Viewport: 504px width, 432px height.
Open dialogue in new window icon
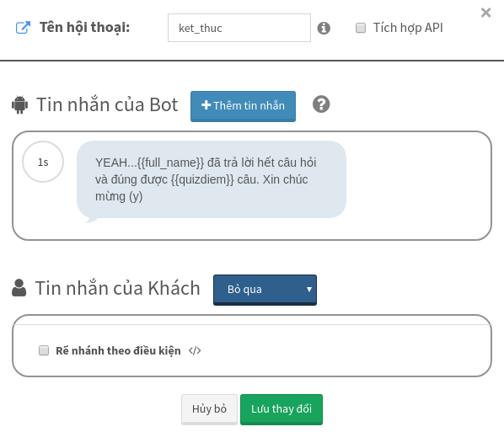[23, 28]
